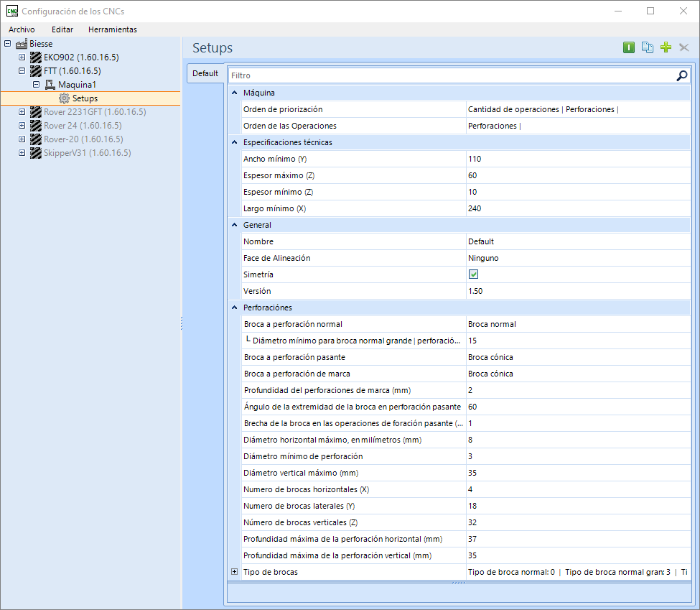Click the Biesse factory icon

(x=22, y=44)
